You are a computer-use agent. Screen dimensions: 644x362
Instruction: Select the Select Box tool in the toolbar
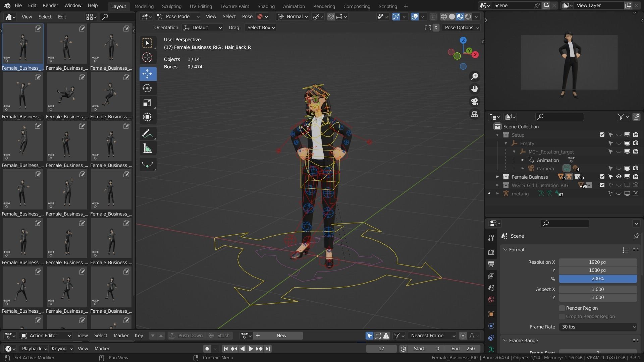[147, 43]
